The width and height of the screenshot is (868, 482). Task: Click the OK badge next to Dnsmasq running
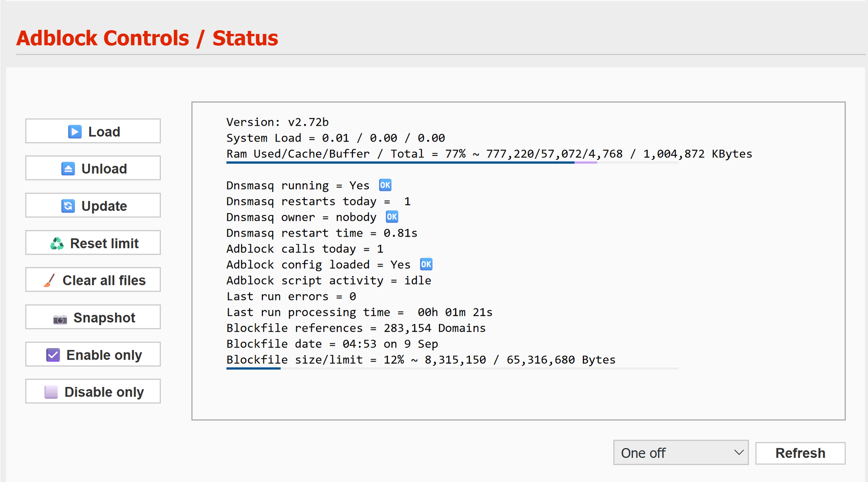pyautogui.click(x=385, y=185)
